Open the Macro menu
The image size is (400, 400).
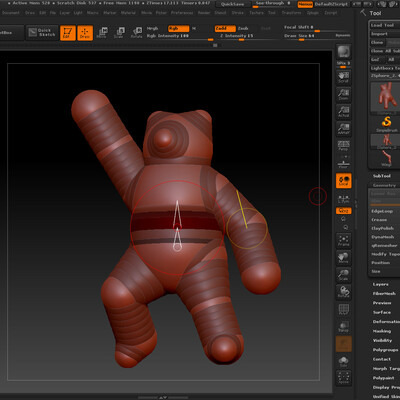(x=92, y=13)
